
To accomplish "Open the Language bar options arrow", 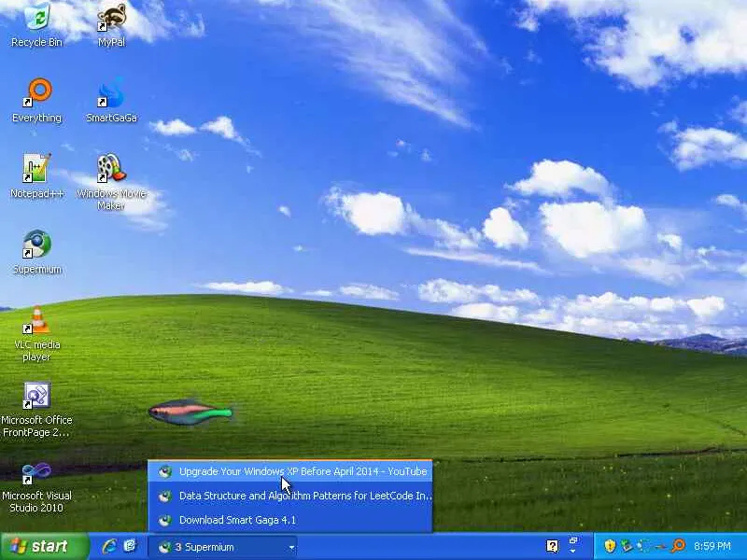I will 573,552.
